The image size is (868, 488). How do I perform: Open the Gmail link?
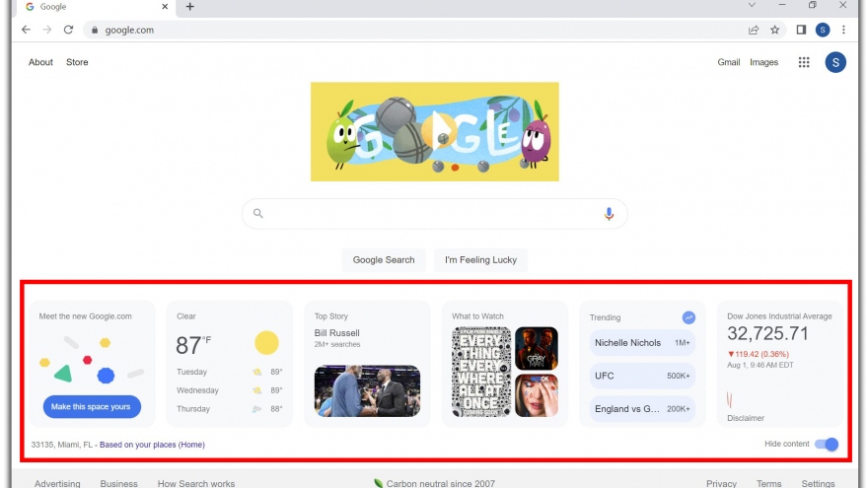[728, 62]
